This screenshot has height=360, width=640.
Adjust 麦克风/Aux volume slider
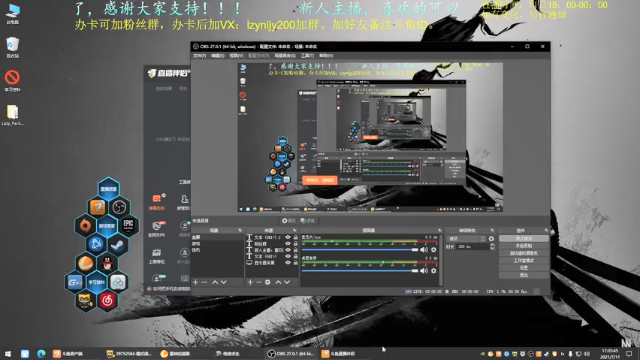tap(360, 249)
